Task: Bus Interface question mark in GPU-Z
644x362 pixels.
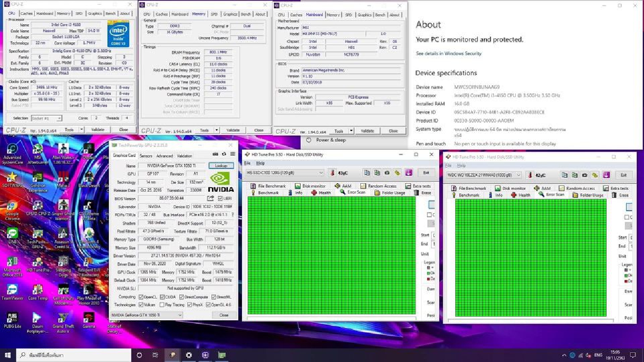Action: 232,215
